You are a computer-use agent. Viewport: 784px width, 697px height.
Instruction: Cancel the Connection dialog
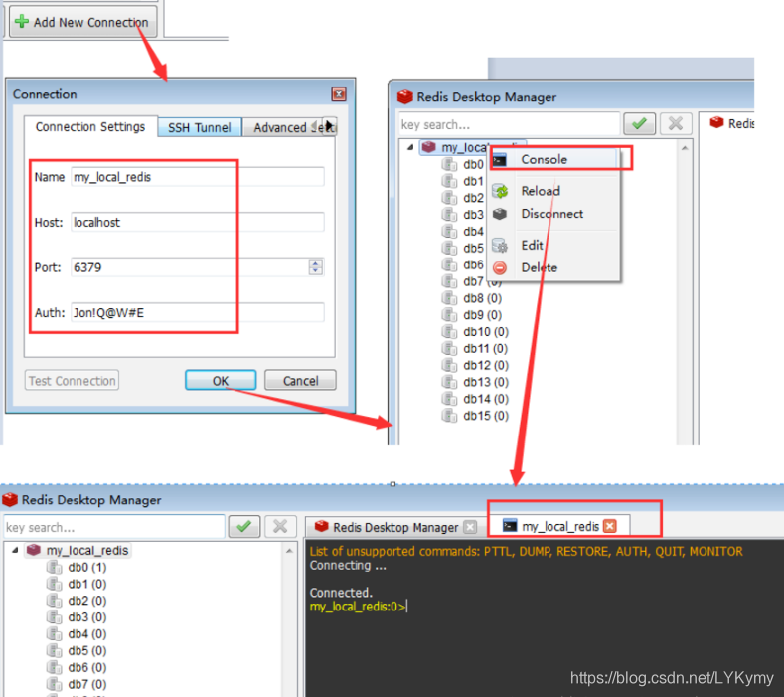click(300, 380)
